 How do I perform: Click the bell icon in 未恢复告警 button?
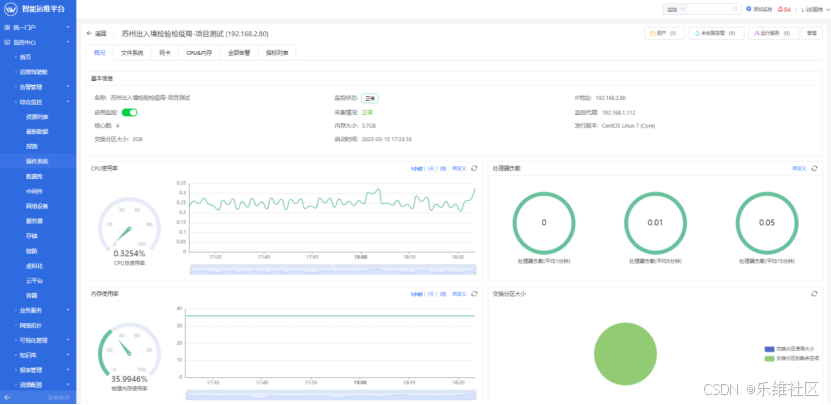pyautogui.click(x=697, y=33)
